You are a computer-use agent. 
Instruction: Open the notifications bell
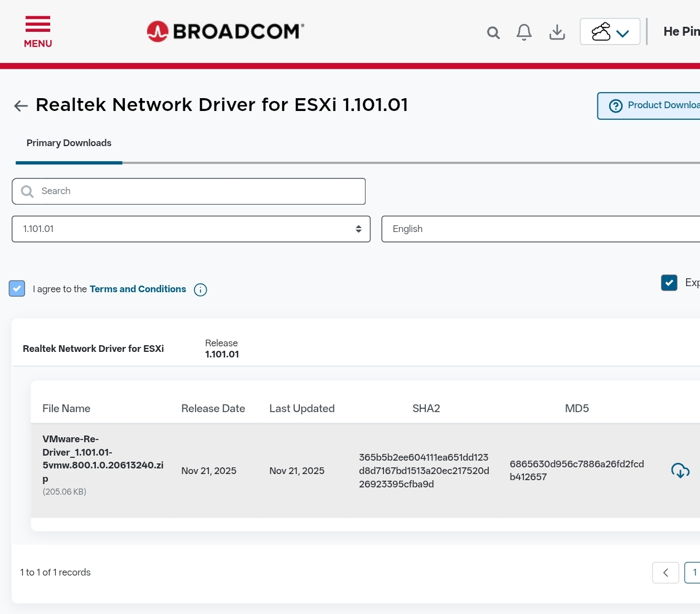pyautogui.click(x=523, y=32)
